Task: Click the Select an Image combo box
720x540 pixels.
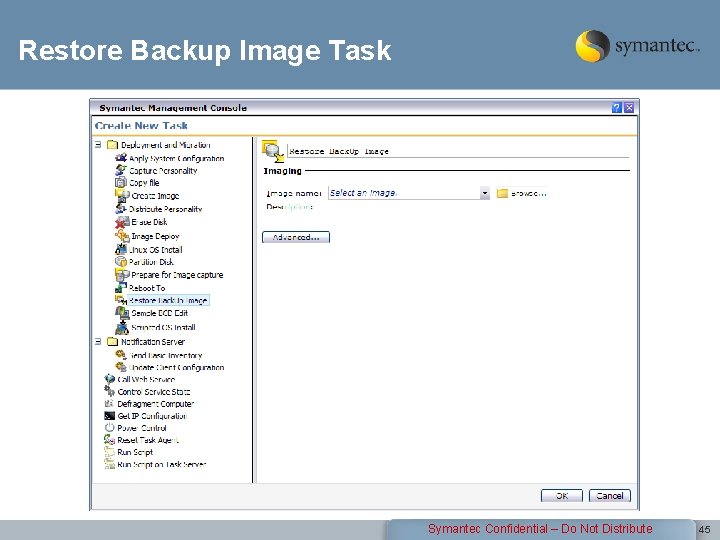Action: pos(409,193)
